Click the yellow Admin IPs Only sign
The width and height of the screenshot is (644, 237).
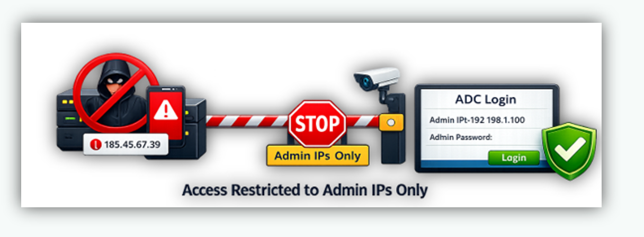point(317,156)
